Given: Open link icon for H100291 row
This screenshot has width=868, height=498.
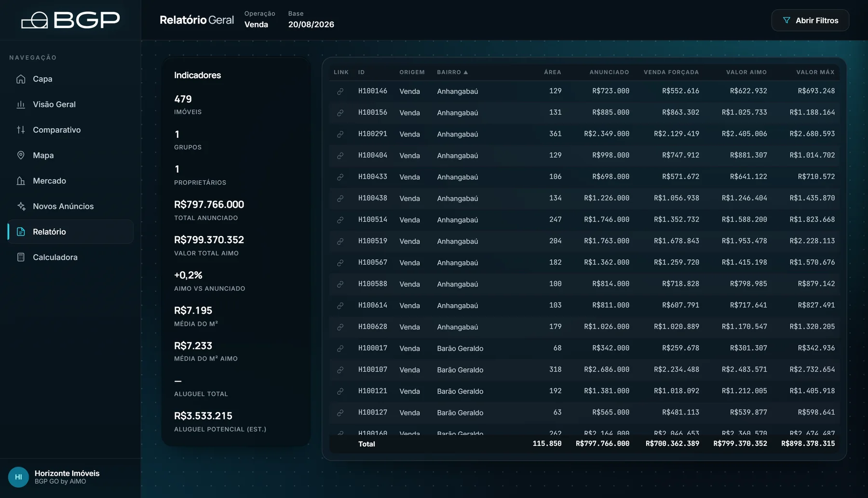Looking at the screenshot, I should (340, 134).
